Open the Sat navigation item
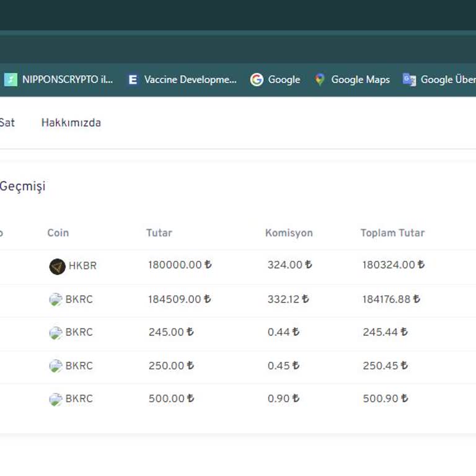Image resolution: width=476 pixels, height=476 pixels. (x=7, y=123)
